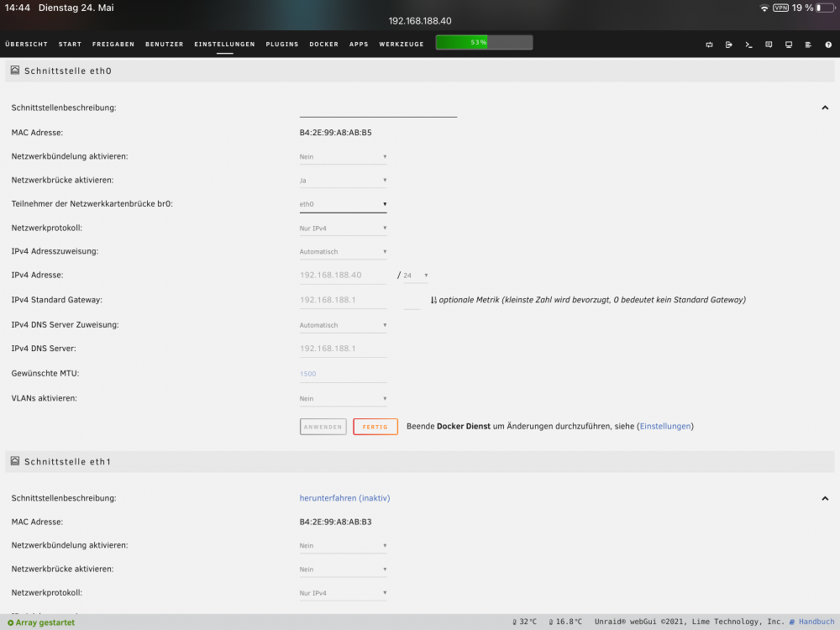Collapse the eth1 section chevron
The image size is (840, 630).
pyautogui.click(x=825, y=498)
